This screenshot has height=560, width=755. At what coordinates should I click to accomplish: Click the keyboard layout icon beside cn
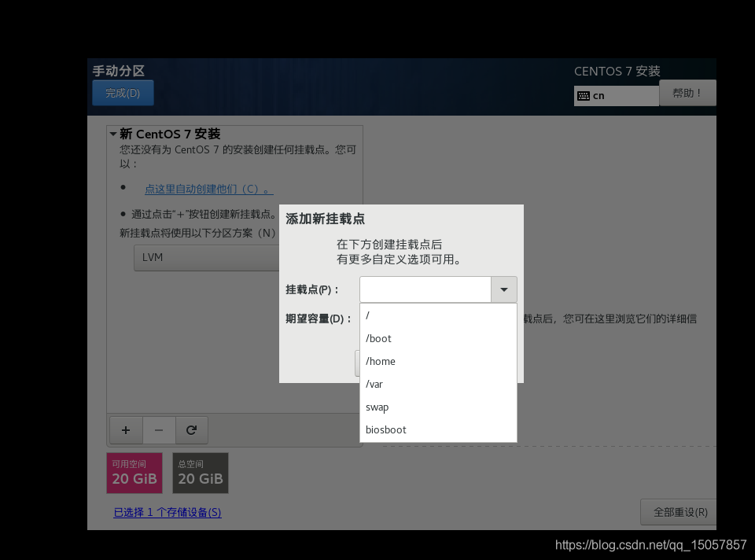point(583,96)
